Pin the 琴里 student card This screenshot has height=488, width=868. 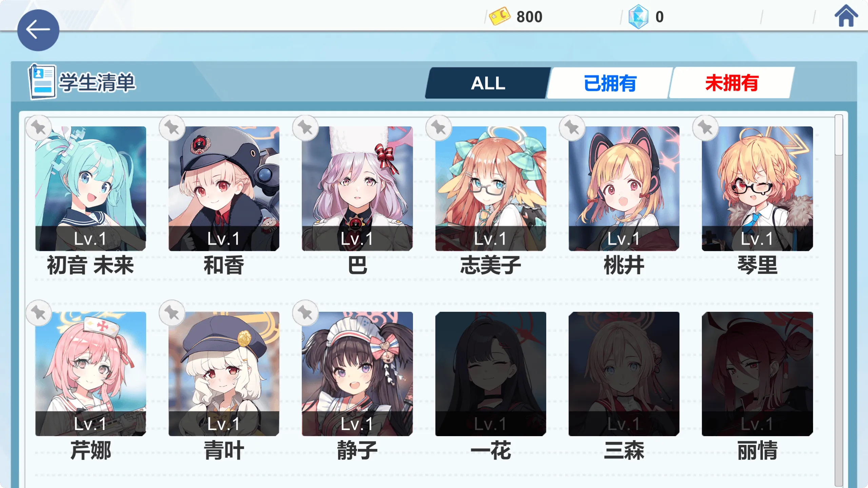[x=705, y=128]
